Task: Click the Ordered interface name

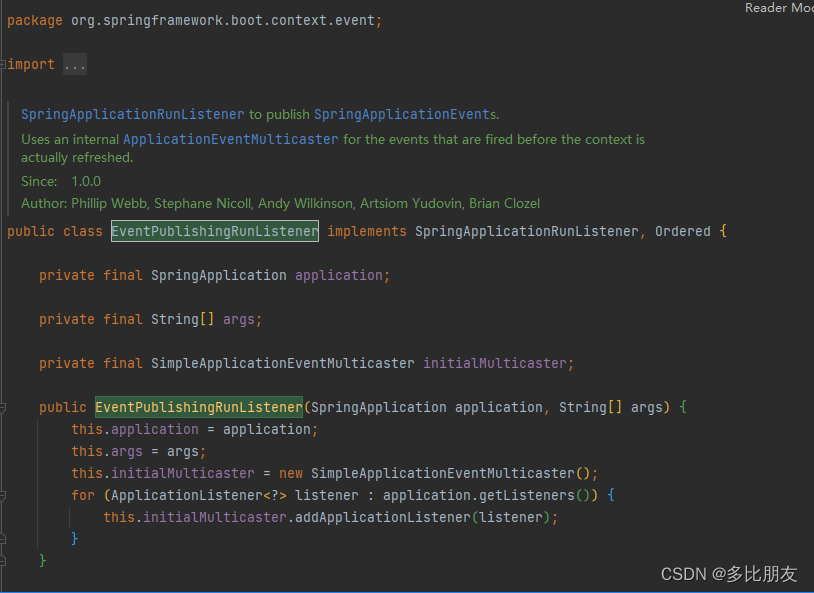Action: [682, 231]
